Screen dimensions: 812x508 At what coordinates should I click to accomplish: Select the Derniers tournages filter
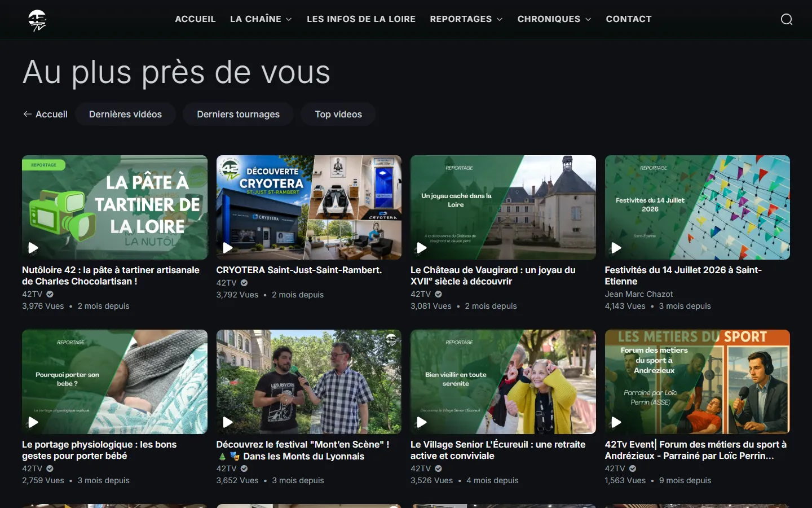(239, 114)
